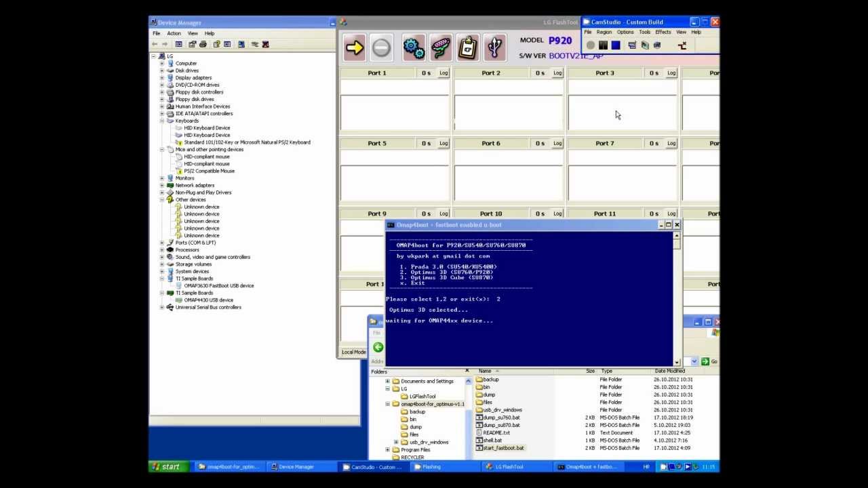This screenshot has width=868, height=488.
Task: Open the Device Manager File menu
Action: point(157,33)
